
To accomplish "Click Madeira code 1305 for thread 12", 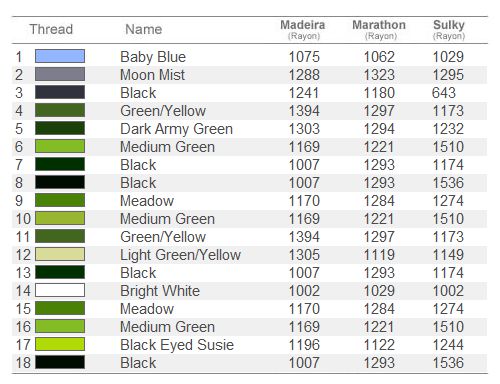I will tap(304, 255).
